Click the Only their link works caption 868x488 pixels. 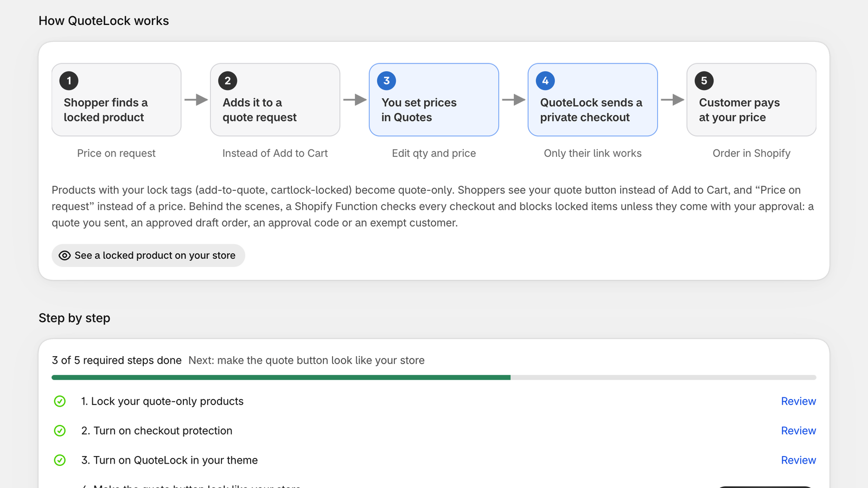pyautogui.click(x=593, y=153)
